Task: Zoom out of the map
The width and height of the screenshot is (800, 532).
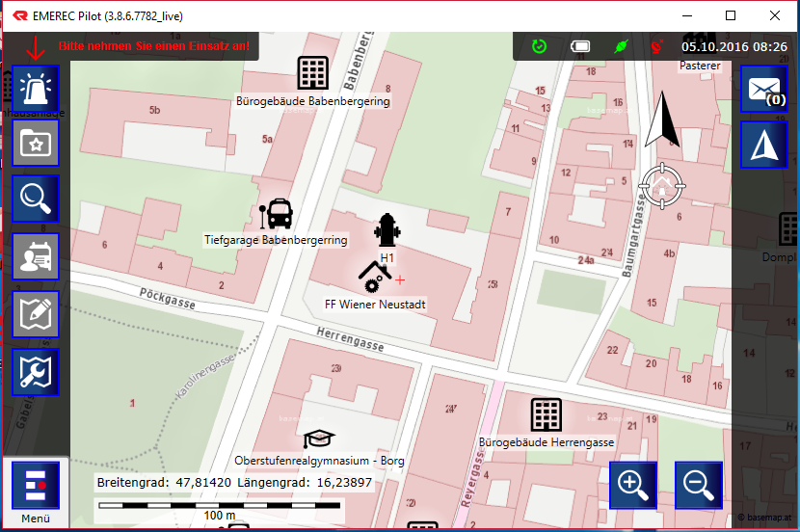Action: coord(699,485)
